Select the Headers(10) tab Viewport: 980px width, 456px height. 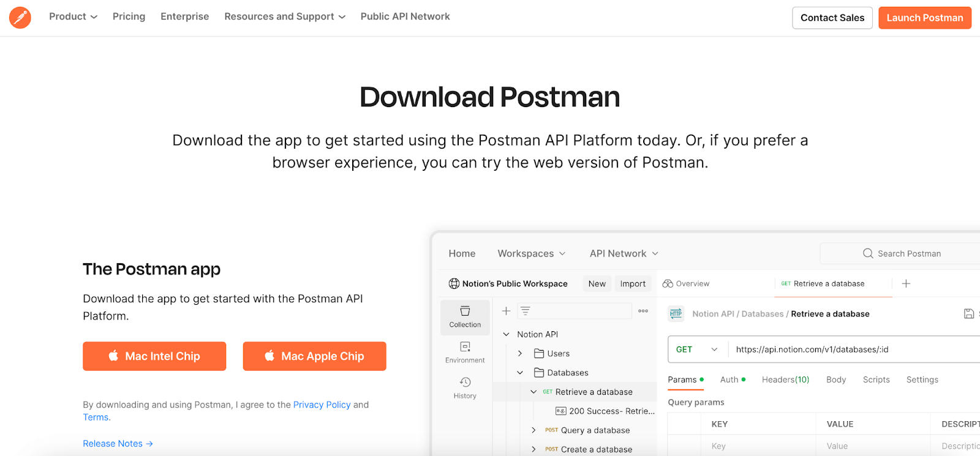pyautogui.click(x=785, y=379)
